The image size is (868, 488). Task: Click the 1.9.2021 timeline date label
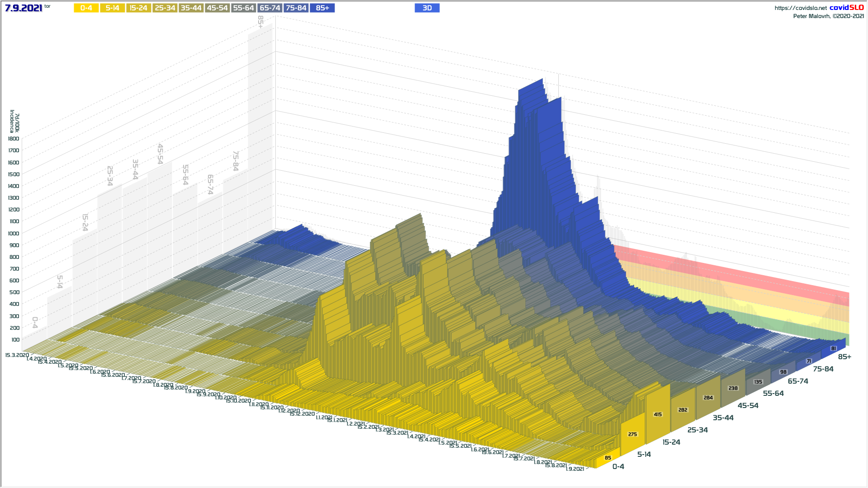coord(575,469)
